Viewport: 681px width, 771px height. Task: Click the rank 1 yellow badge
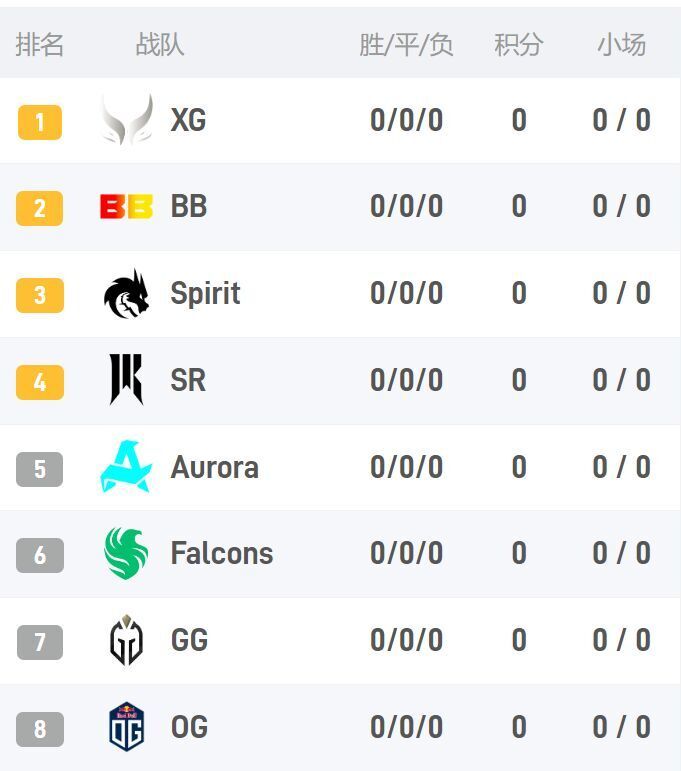click(x=40, y=122)
